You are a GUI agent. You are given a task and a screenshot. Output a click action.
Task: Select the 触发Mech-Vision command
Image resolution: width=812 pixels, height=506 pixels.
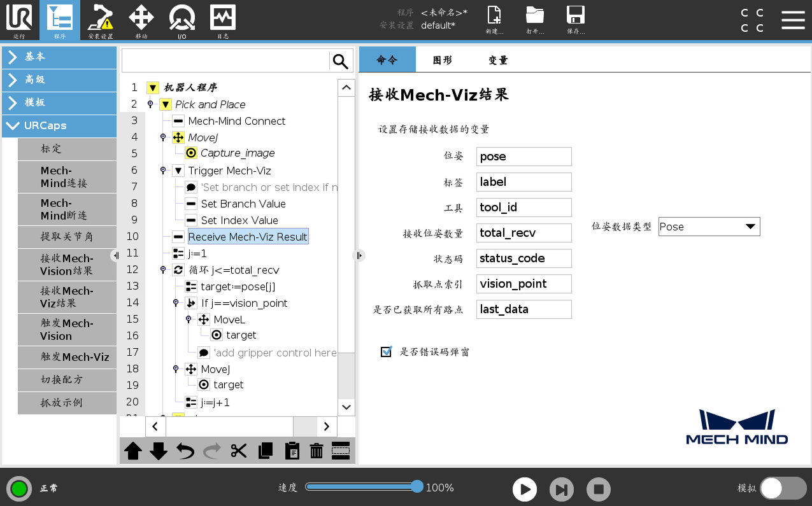(67, 329)
